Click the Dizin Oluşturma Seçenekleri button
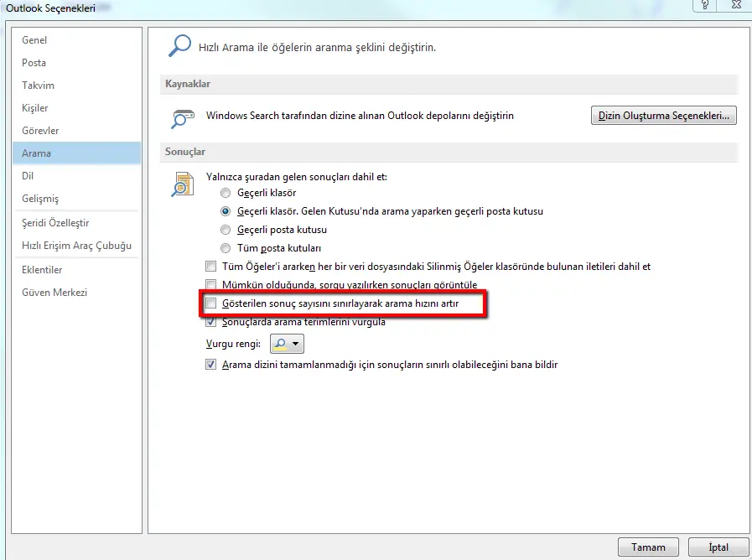Screen dimensions: 752x560 click(x=664, y=116)
